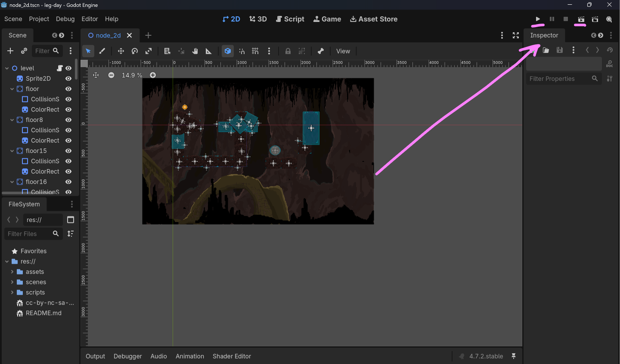
Task: Toggle smart snap in canvas toolbar
Action: click(242, 51)
